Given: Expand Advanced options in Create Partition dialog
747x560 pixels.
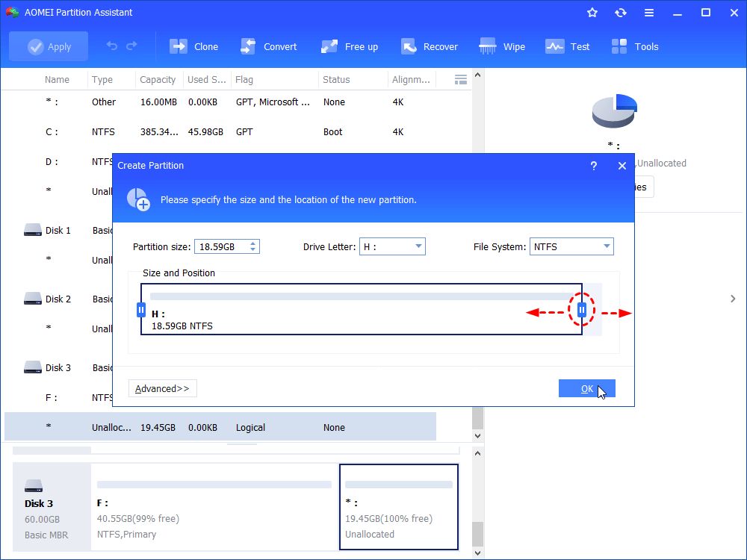Looking at the screenshot, I should (x=162, y=388).
